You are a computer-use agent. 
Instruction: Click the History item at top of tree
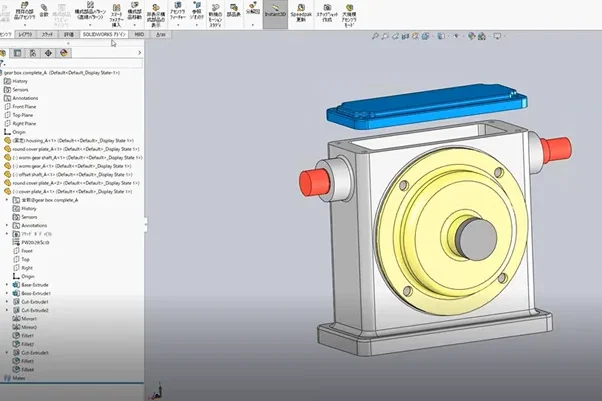(22, 81)
